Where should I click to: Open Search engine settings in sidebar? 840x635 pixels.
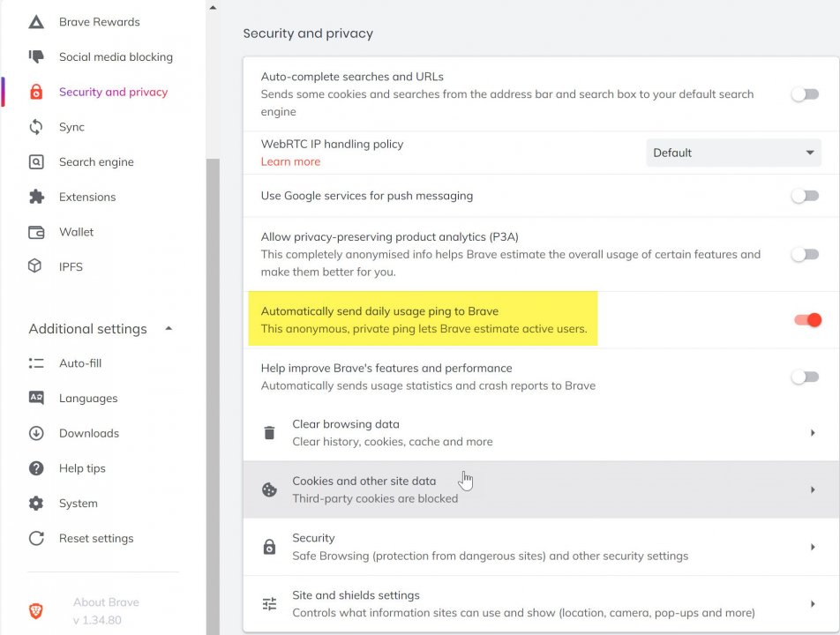[96, 162]
